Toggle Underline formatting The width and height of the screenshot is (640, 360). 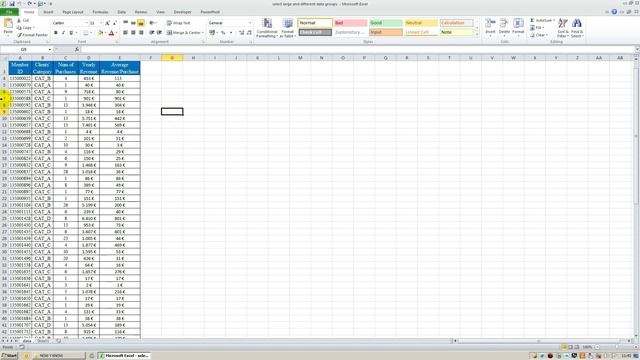(71, 33)
